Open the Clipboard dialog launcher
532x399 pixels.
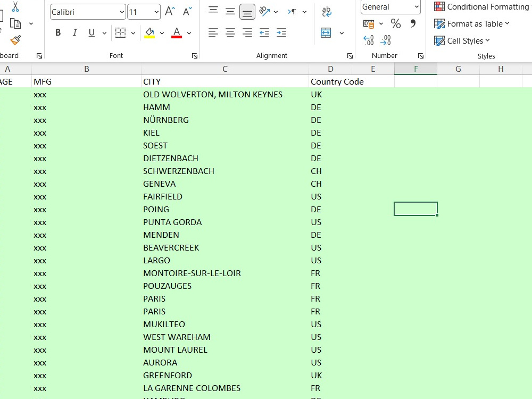point(39,56)
